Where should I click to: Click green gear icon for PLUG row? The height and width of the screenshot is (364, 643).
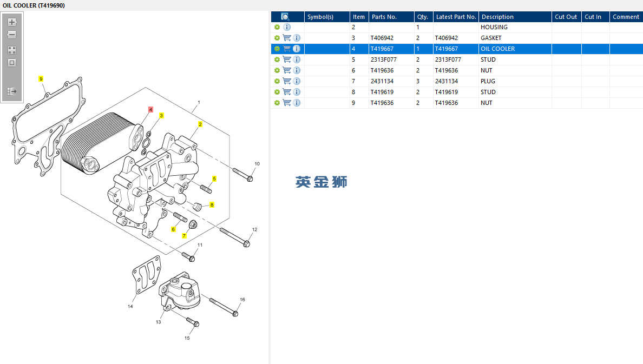[x=277, y=81]
